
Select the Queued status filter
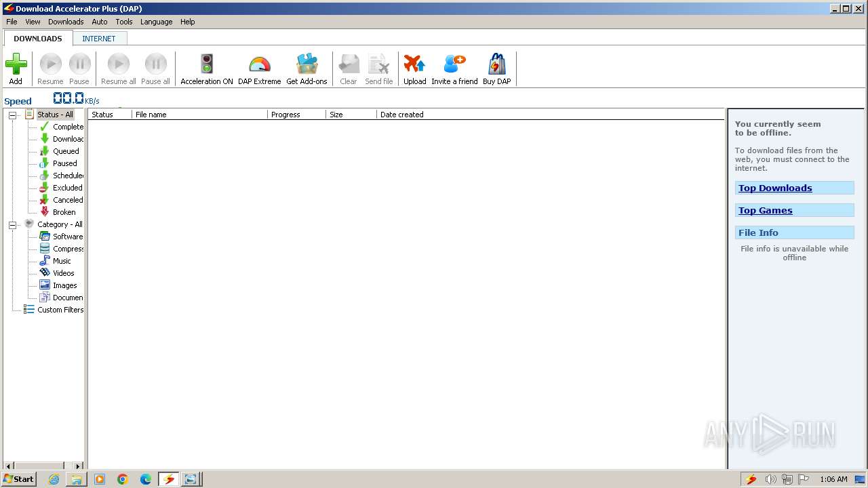tap(66, 151)
